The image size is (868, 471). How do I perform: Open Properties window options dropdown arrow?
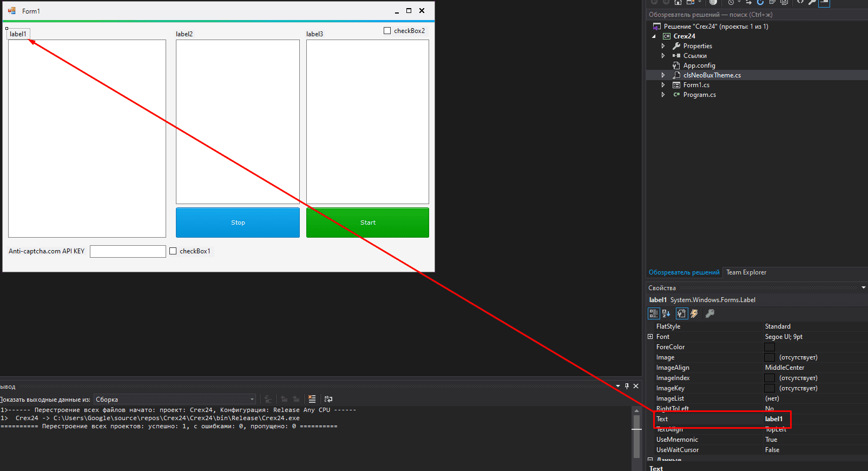pos(864,287)
